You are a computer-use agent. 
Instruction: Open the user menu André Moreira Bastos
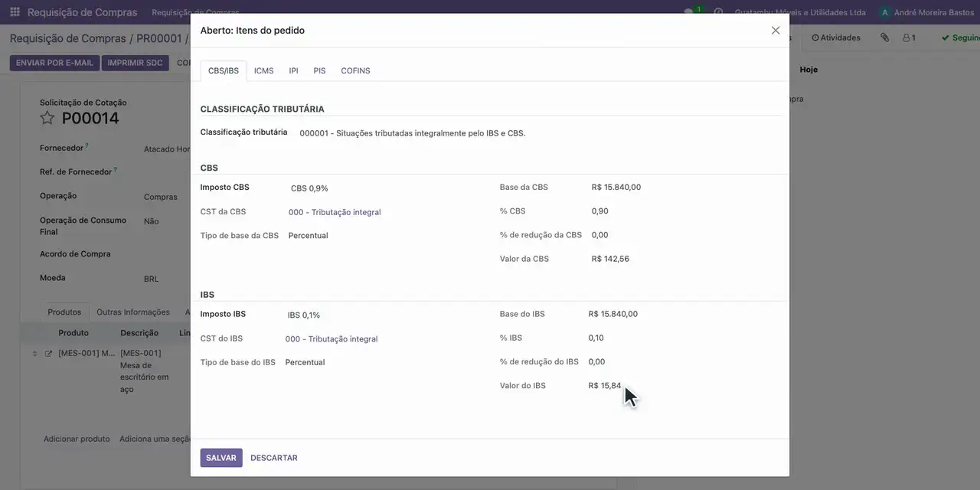point(926,12)
